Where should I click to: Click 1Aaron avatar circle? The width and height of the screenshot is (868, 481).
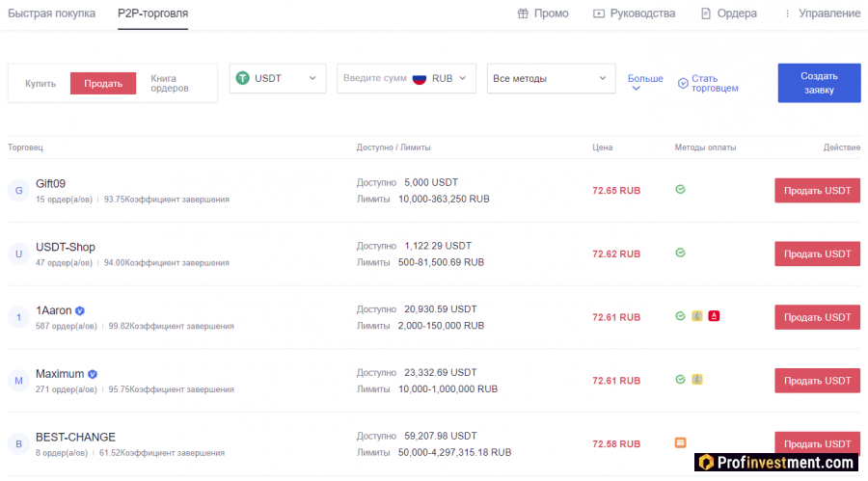point(19,317)
